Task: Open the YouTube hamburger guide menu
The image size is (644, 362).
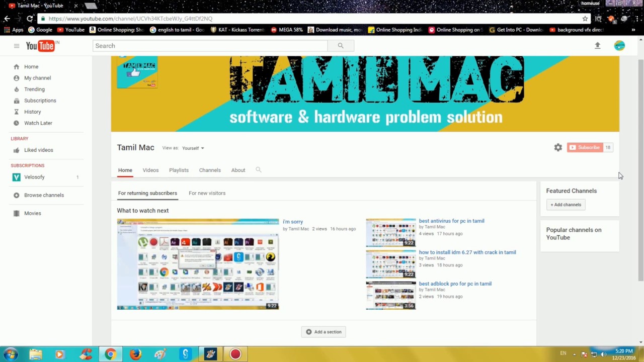Action: click(x=17, y=46)
